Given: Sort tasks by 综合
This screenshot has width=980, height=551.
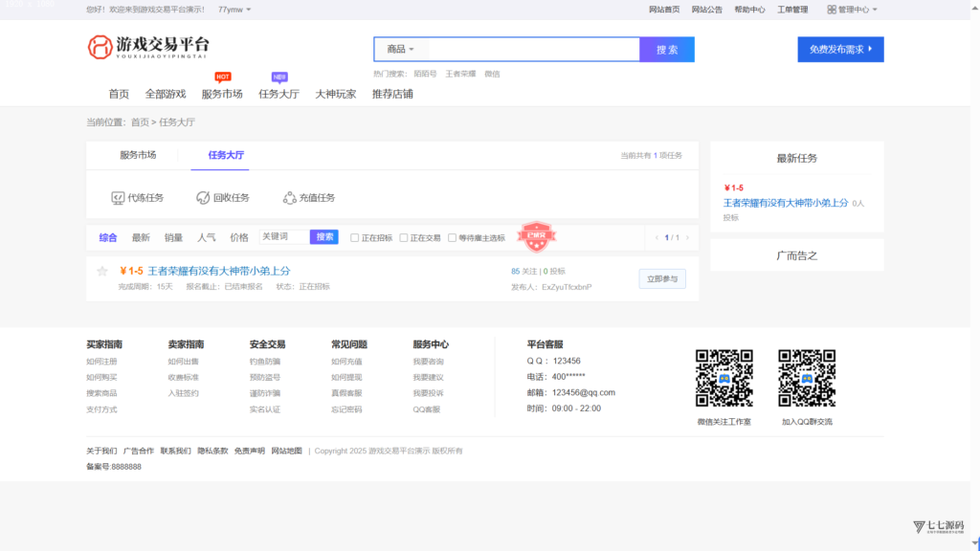Looking at the screenshot, I should (x=108, y=237).
